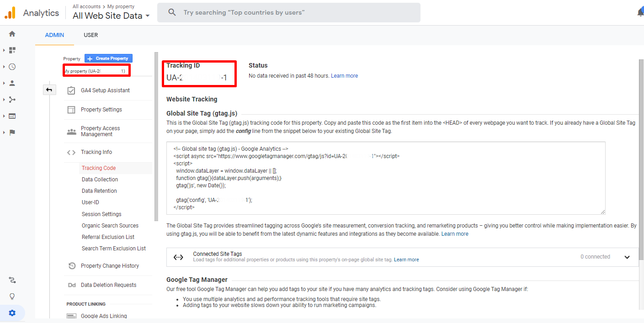Viewport: 644px width, 323px height.
Task: Expand the Customization sidebar arrow
Action: tap(4, 50)
